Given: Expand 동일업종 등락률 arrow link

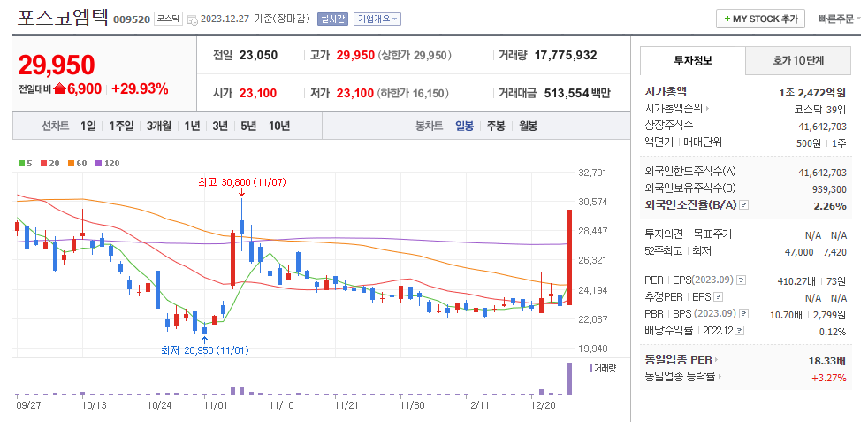Looking at the screenshot, I should [x=720, y=377].
